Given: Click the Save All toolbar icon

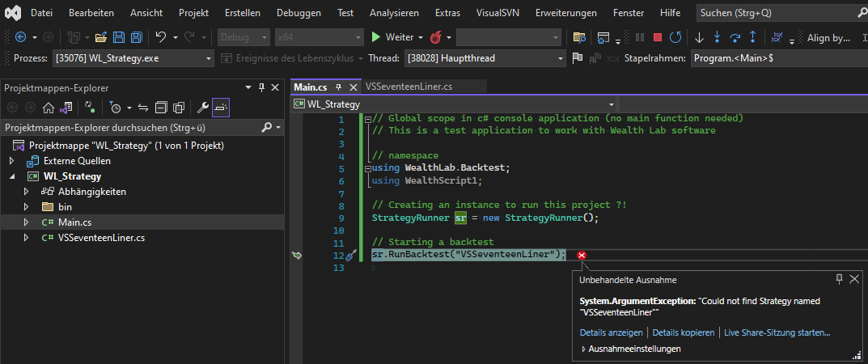Looking at the screenshot, I should tap(135, 37).
